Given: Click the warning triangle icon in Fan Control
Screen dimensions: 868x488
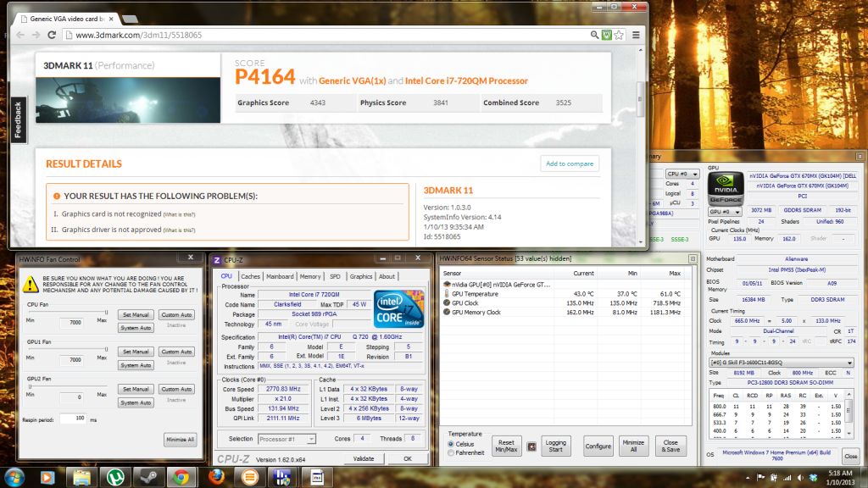Looking at the screenshot, I should [x=31, y=285].
